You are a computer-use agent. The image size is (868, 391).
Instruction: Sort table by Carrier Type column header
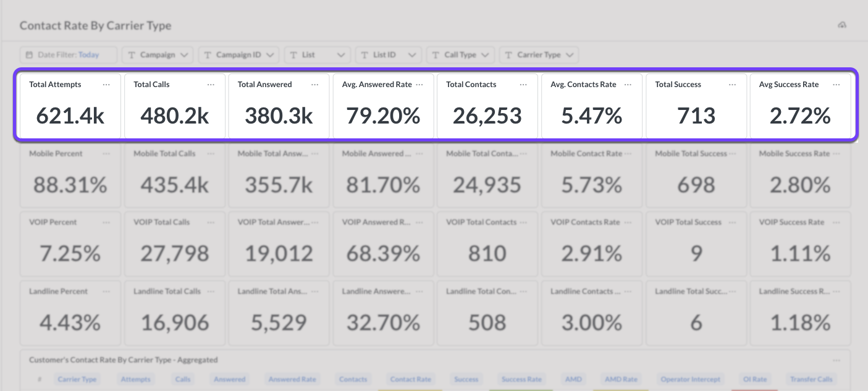[77, 379]
